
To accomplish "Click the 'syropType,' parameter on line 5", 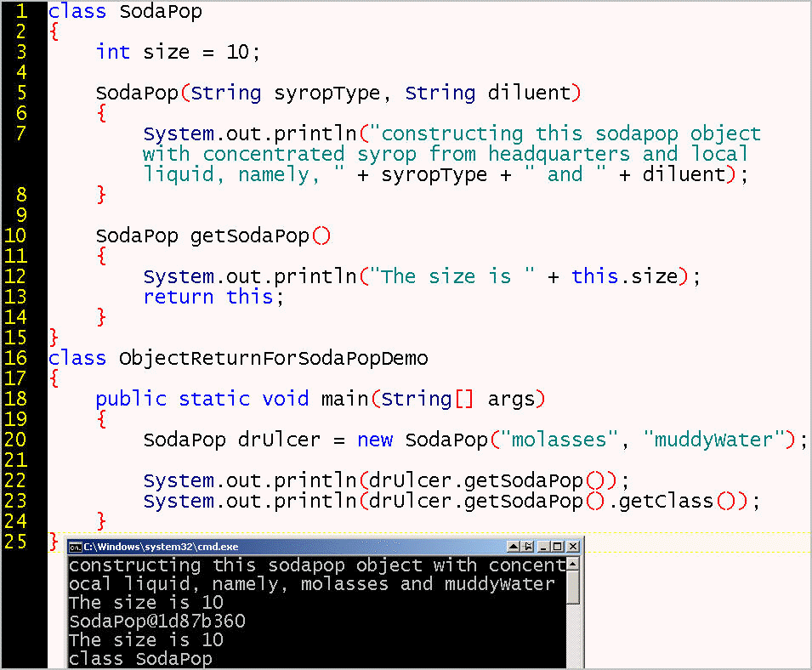I will (332, 94).
